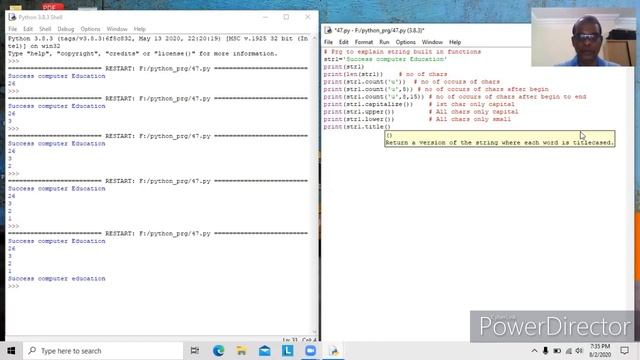
Task: Open Debug menu in Python Shell window
Action: [66, 29]
